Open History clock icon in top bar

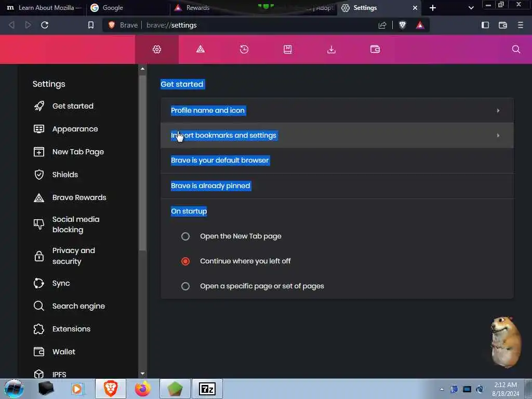(244, 49)
